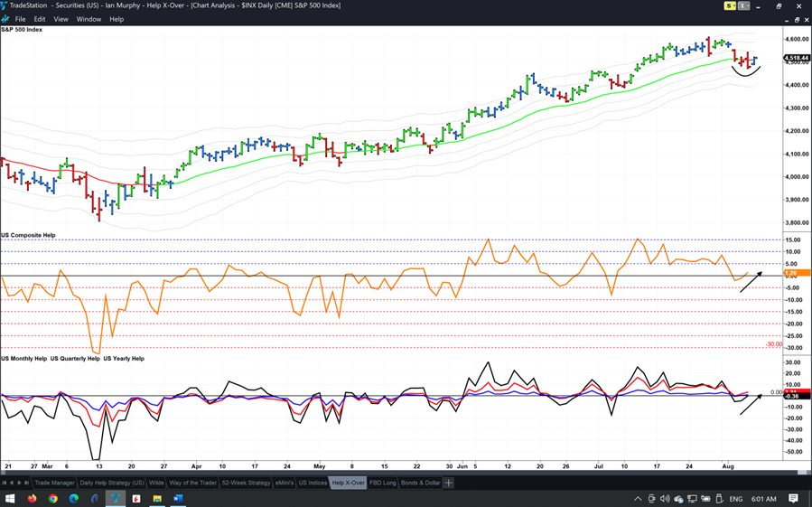Expand hidden system tray icons chevron

point(638,499)
